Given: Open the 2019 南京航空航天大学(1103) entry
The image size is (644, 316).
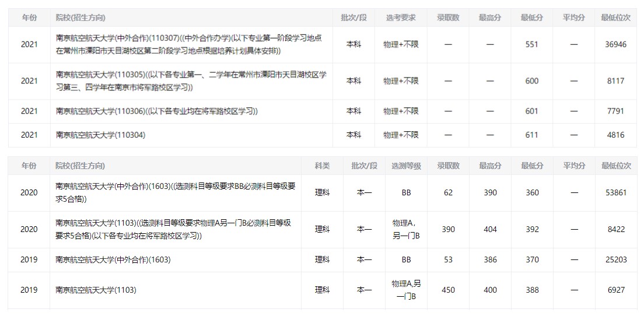Looking at the screenshot, I should pyautogui.click(x=96, y=290).
